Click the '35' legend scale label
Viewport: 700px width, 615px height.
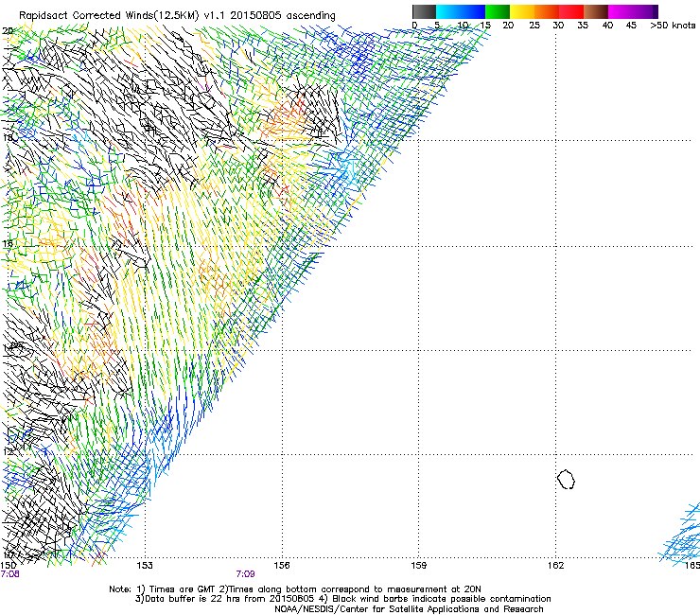click(583, 26)
